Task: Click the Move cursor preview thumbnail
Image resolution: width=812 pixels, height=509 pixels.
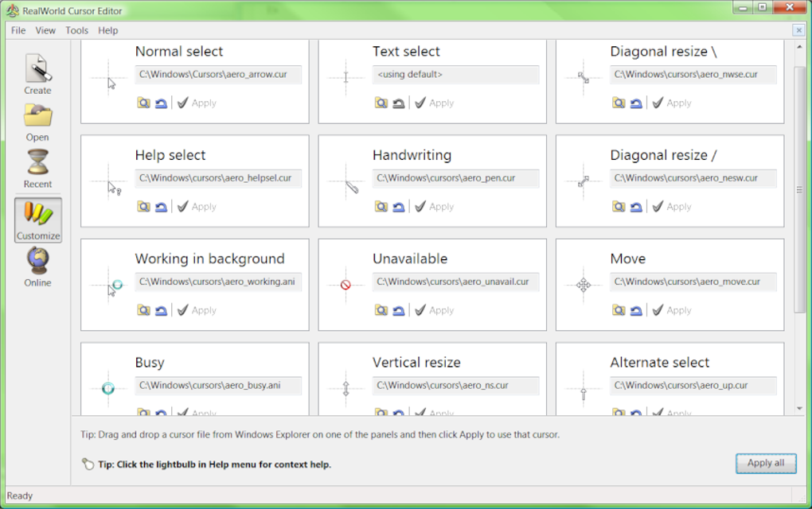Action: pos(584,285)
